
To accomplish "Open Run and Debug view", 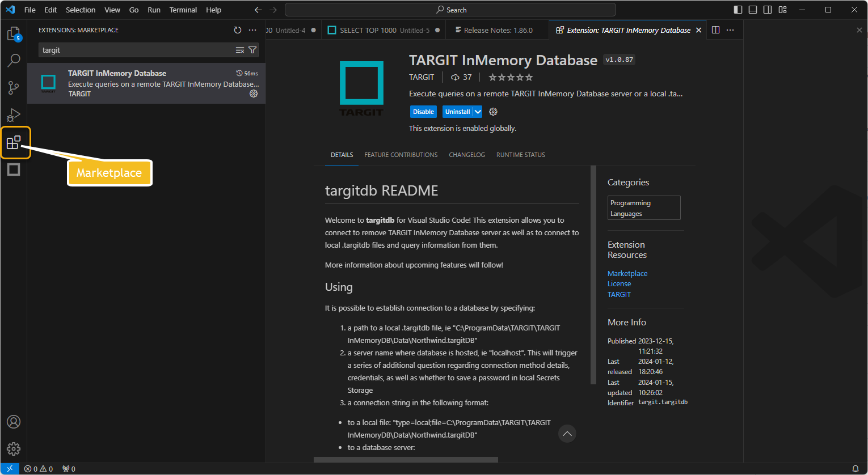I will (14, 115).
